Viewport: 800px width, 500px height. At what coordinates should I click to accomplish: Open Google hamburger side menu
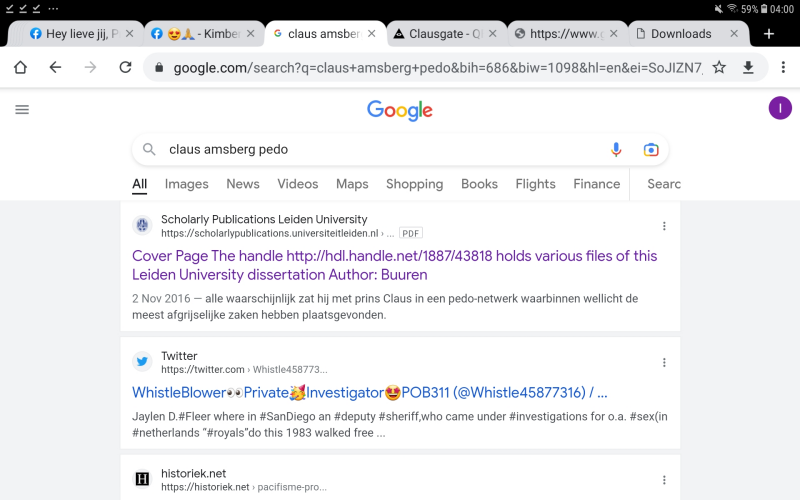(22, 110)
